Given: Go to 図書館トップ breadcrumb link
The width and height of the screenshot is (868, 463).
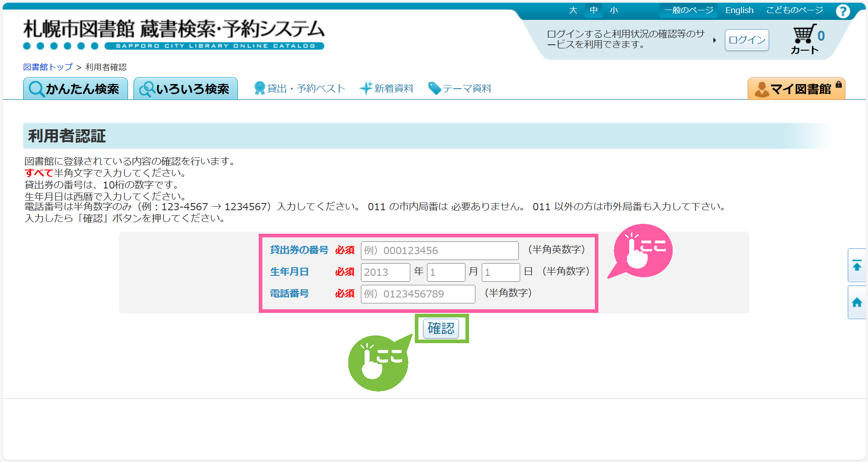Looking at the screenshot, I should coord(48,67).
